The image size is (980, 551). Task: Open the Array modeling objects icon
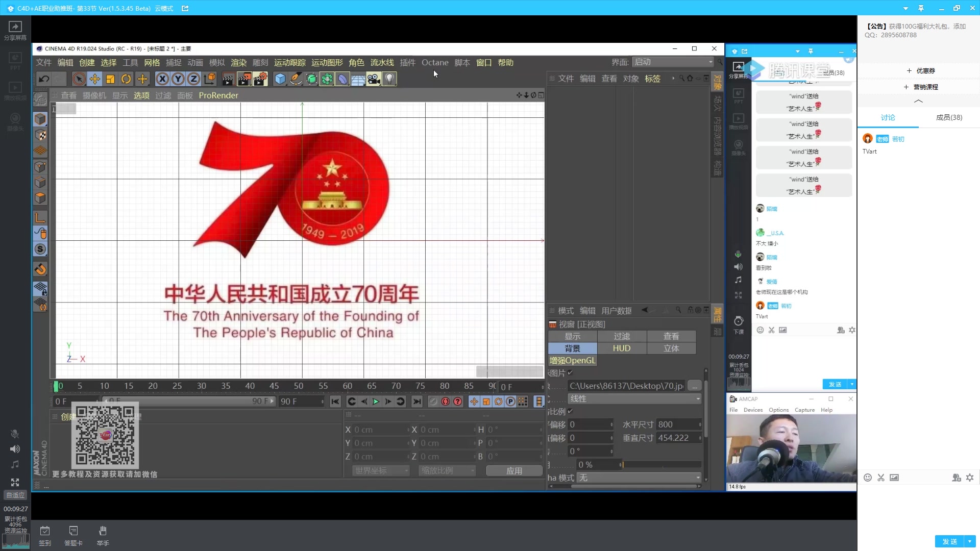pos(327,79)
